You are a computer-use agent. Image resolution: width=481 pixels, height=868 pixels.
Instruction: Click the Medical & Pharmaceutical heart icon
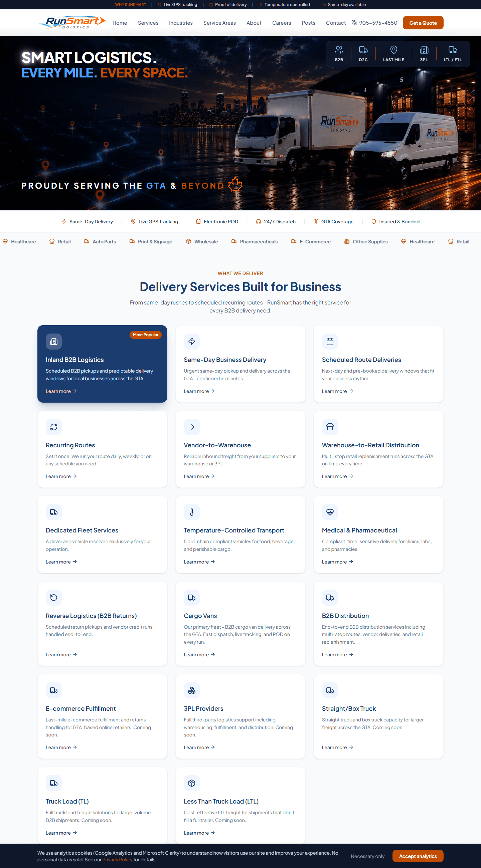[x=330, y=512]
